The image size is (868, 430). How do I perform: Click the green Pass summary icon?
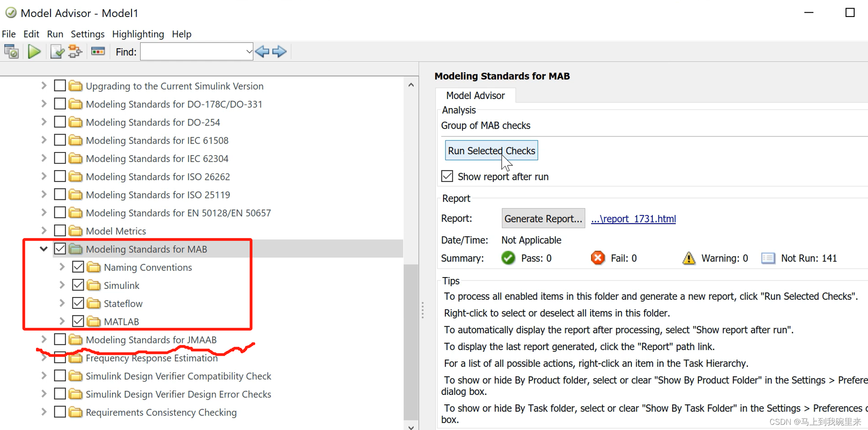pos(508,258)
